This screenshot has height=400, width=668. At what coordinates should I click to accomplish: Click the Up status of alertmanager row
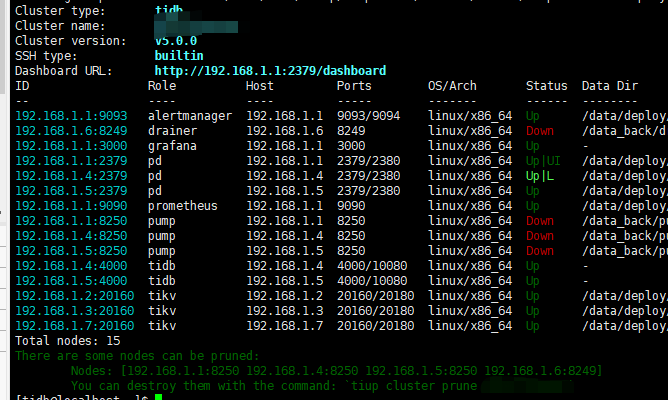pos(533,116)
